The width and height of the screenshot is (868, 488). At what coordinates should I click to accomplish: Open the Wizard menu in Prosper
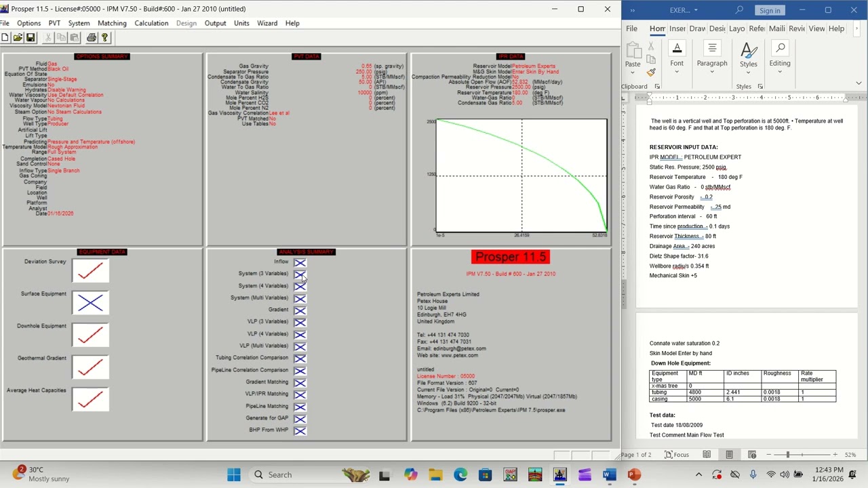[267, 23]
